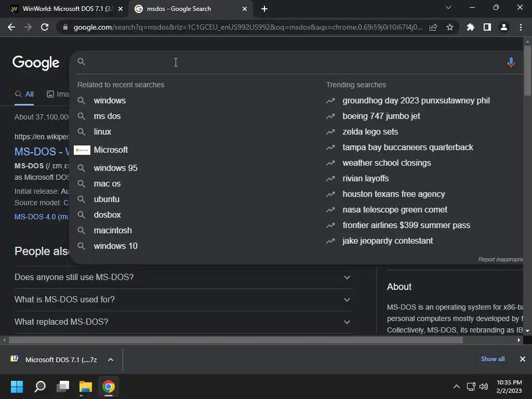Click the share page icon in address bar

pos(433,27)
